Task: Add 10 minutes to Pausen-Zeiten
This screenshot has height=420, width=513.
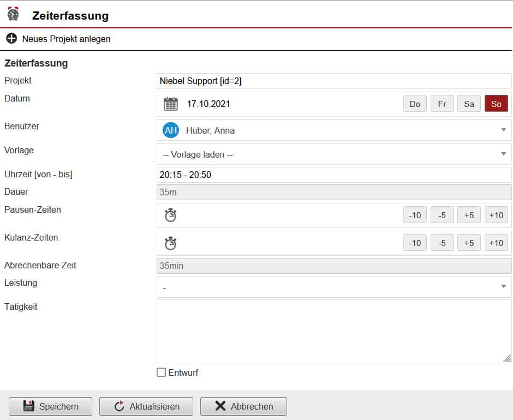Action: click(x=496, y=215)
